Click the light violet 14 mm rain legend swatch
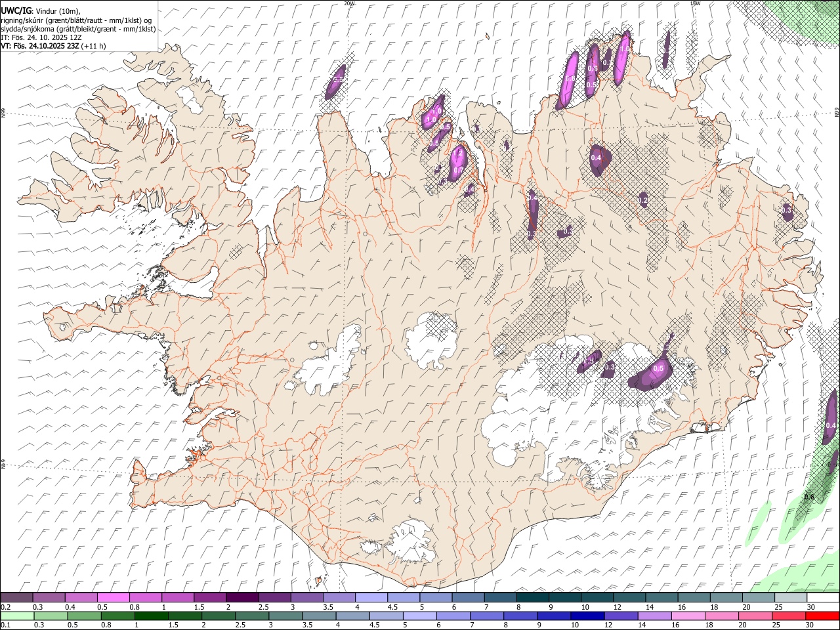The height and width of the screenshot is (630, 840). (x=654, y=616)
